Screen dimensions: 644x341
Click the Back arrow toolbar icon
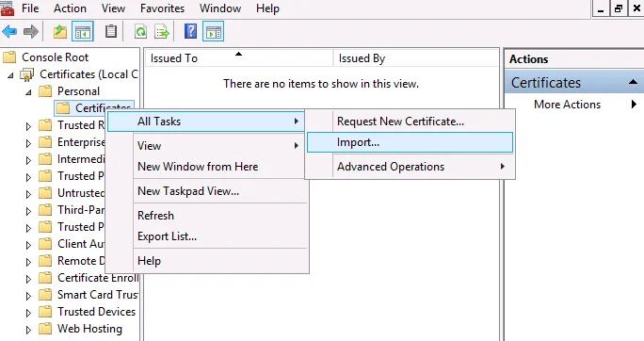point(9,32)
